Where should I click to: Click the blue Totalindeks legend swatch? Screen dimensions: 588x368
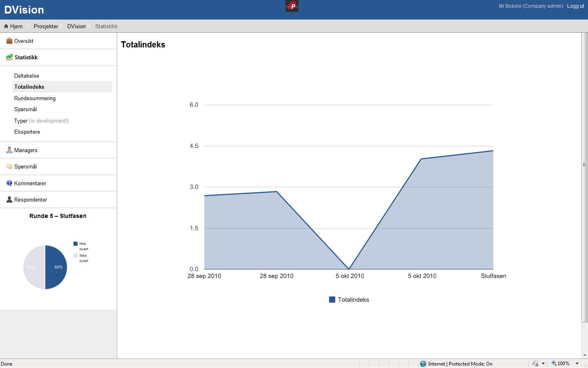click(332, 300)
